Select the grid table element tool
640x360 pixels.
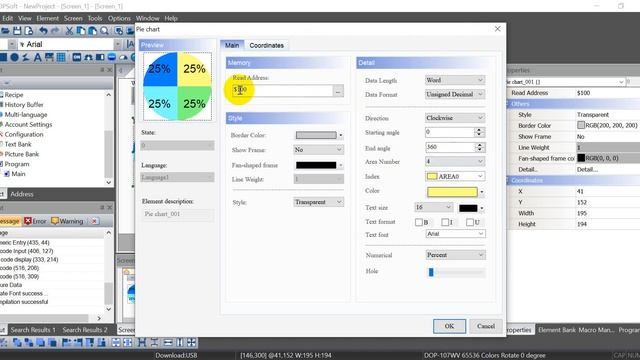(61, 57)
